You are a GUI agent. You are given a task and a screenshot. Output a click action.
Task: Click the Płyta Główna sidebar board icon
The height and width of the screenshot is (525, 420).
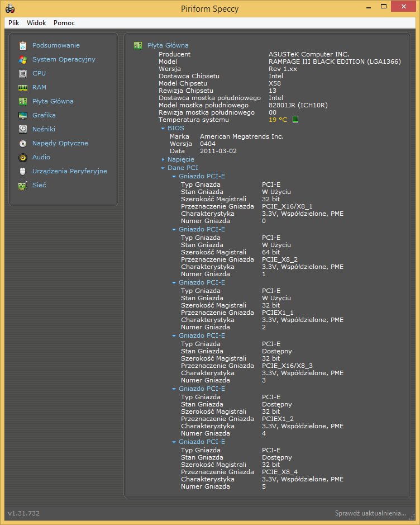23,101
